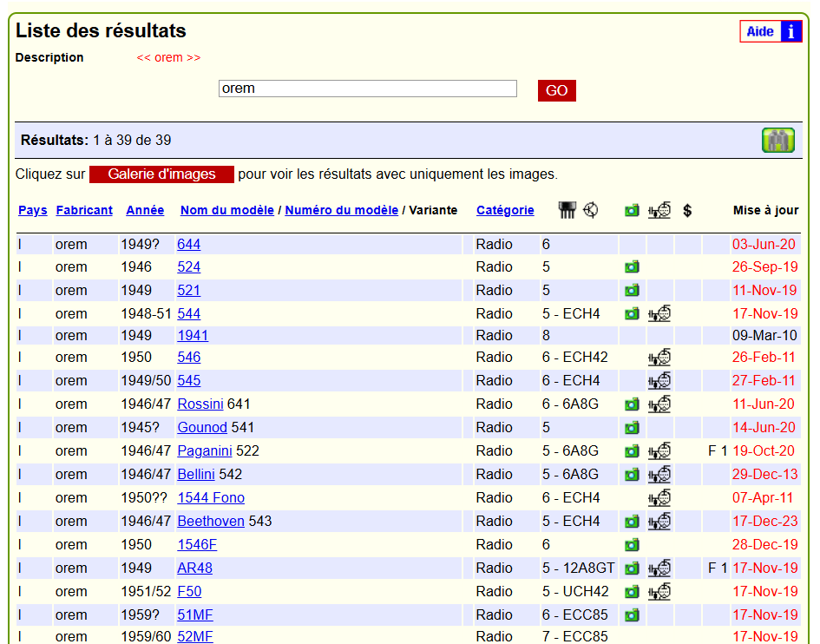Click the camera column header icon

click(x=632, y=211)
